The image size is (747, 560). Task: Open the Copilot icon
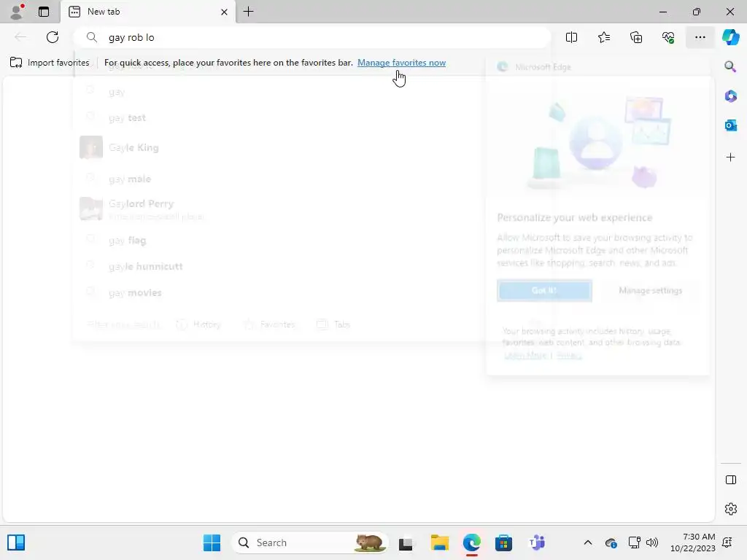coord(730,37)
